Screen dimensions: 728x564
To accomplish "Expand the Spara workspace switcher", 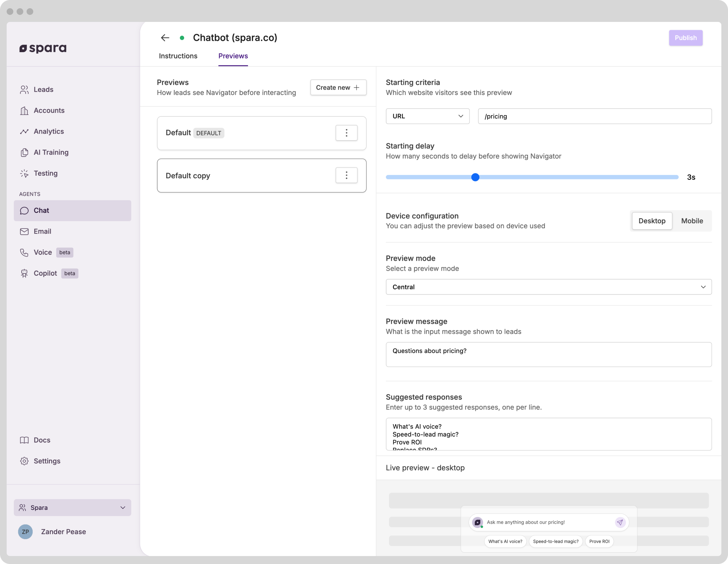I will tap(72, 508).
